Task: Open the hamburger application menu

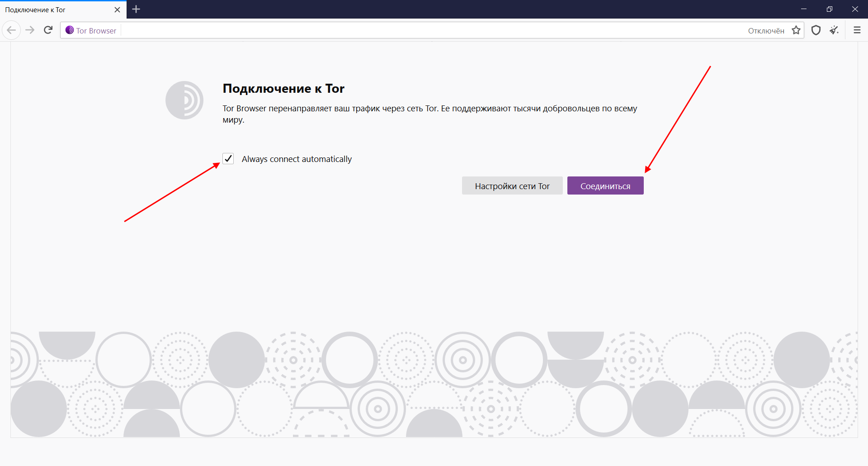Action: click(857, 30)
